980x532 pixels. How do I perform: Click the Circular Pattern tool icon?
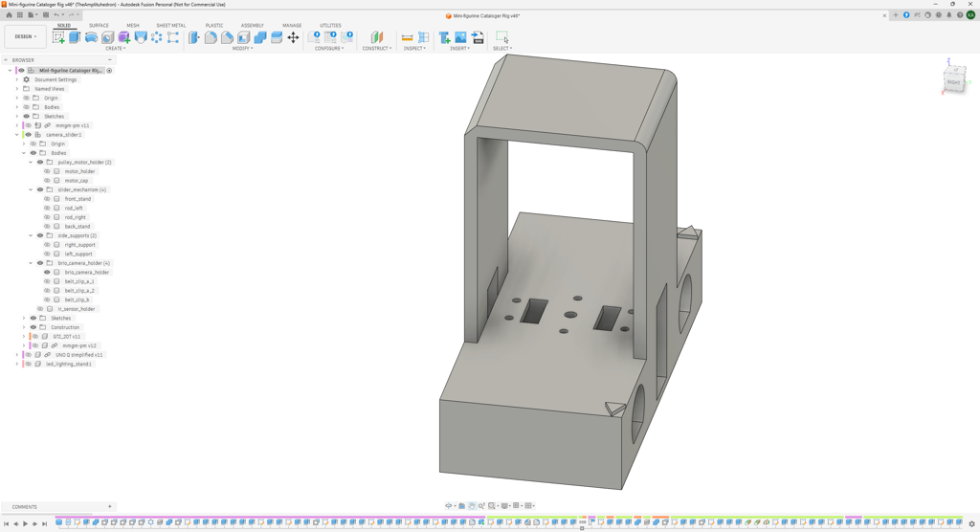pos(156,37)
